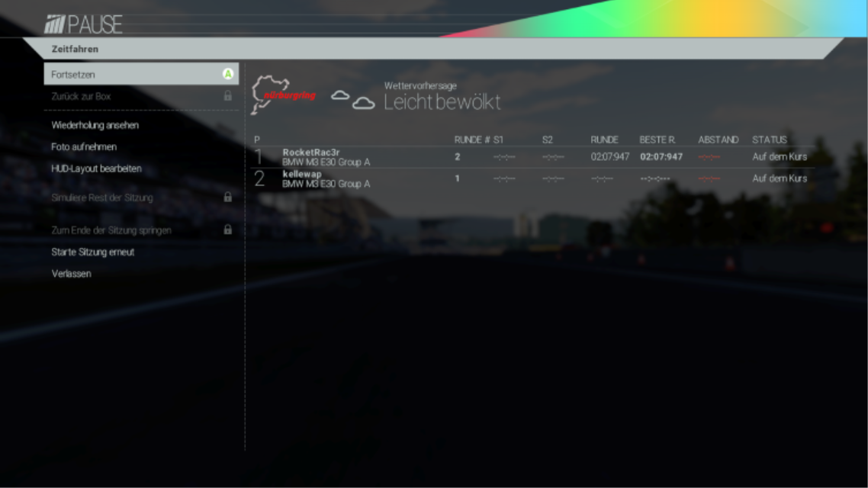868x488 pixels.
Task: Choose Foto aufnehmen
Action: click(84, 147)
